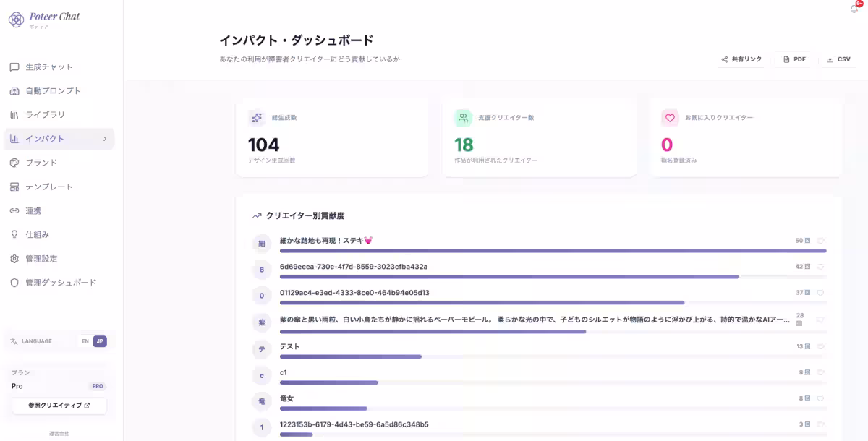
Task: Go to the インパクト dashboard tab
Action: (x=42, y=138)
